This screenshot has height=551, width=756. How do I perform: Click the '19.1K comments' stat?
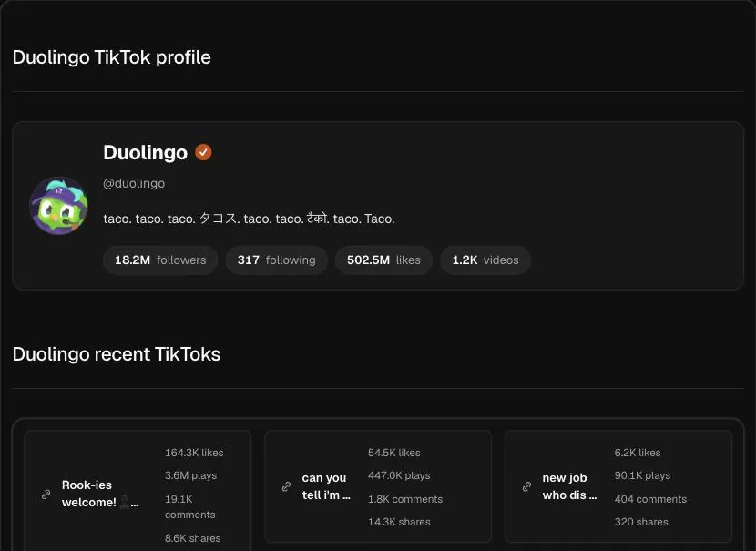point(190,506)
